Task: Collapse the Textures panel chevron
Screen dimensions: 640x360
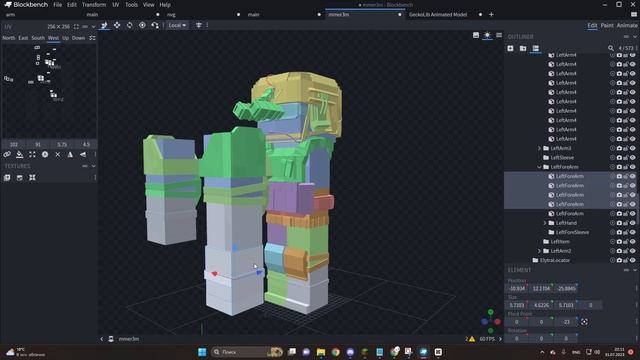Action: (93, 166)
